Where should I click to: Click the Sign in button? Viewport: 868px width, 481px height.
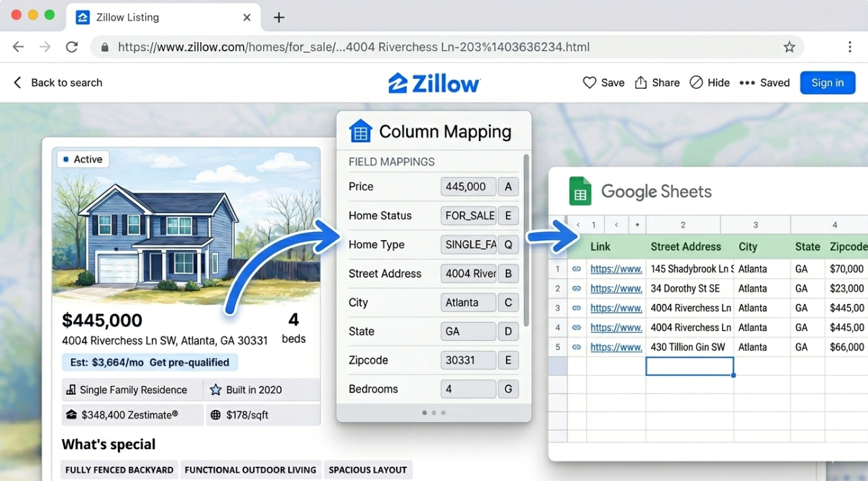(x=827, y=82)
